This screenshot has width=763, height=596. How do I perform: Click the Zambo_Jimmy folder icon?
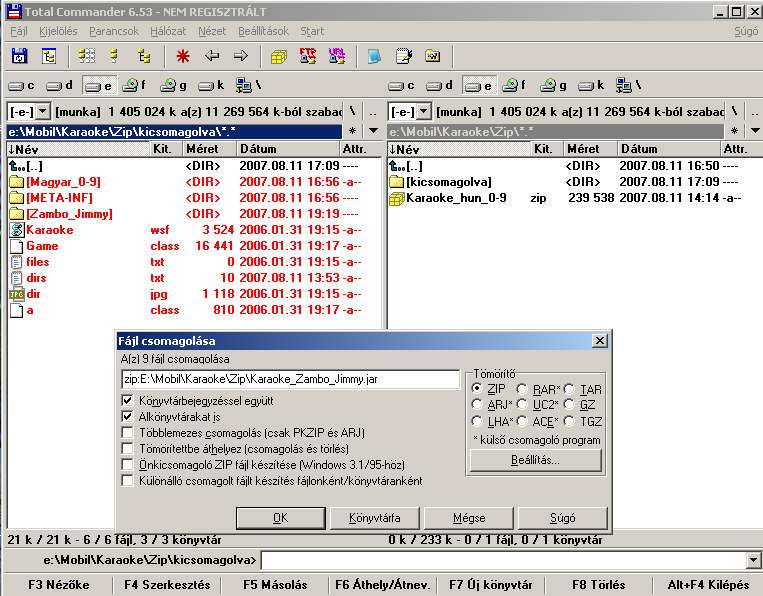(x=17, y=214)
